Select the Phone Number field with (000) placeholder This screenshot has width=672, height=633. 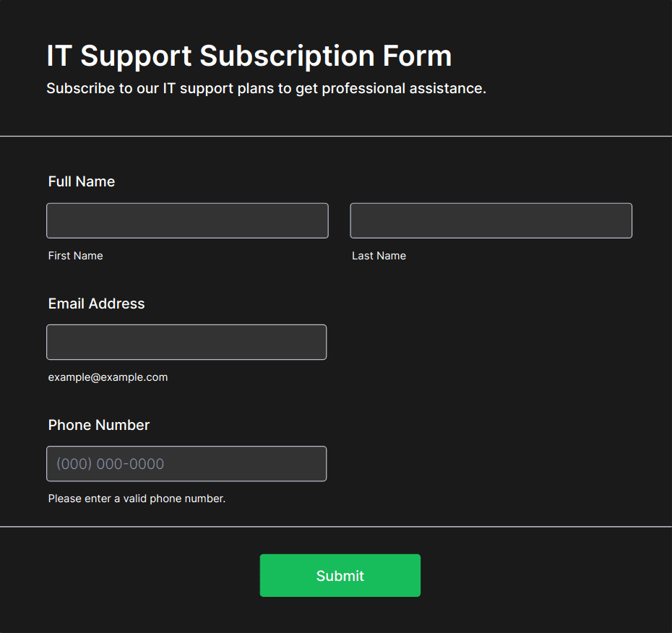coord(186,463)
